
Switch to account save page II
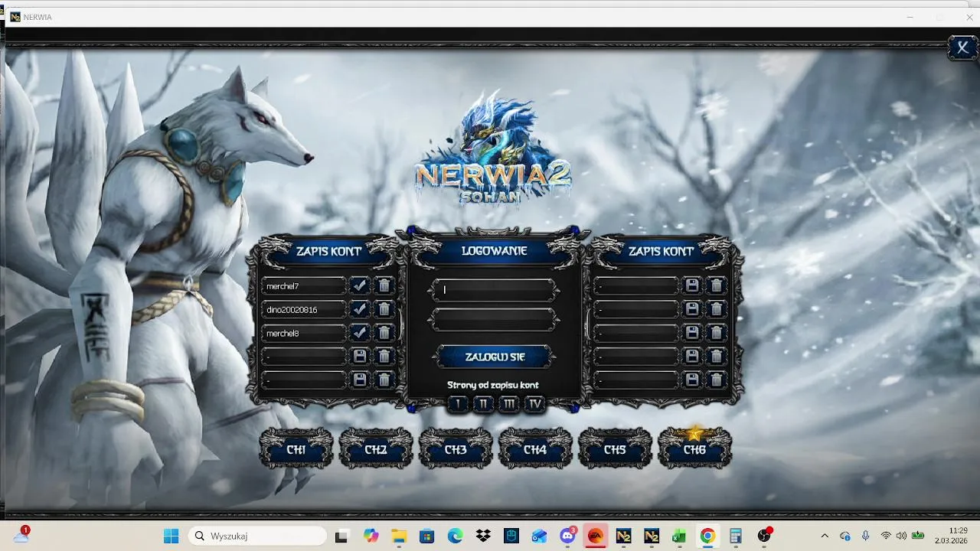(x=483, y=404)
